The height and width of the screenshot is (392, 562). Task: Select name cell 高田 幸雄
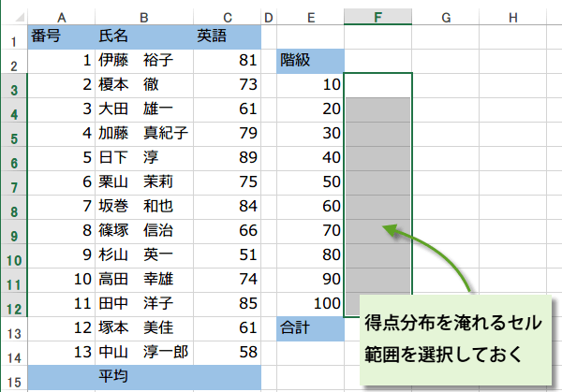click(x=144, y=281)
